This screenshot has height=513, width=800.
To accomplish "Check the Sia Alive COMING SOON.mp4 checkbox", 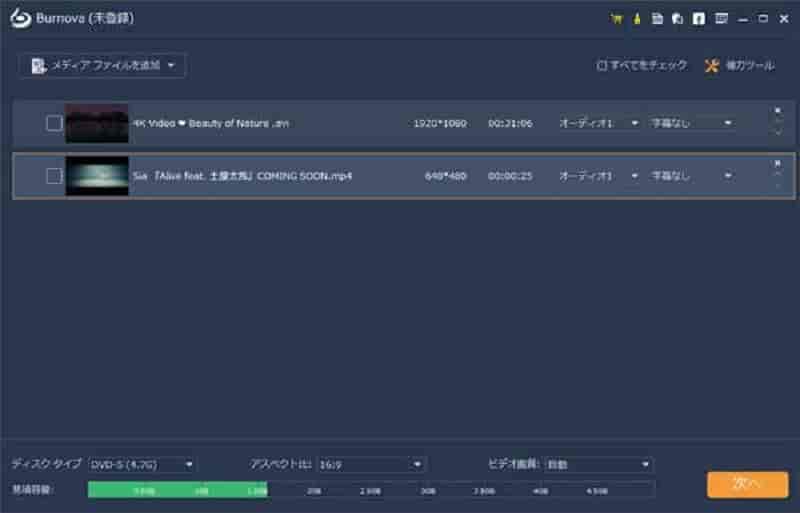I will pyautogui.click(x=54, y=176).
